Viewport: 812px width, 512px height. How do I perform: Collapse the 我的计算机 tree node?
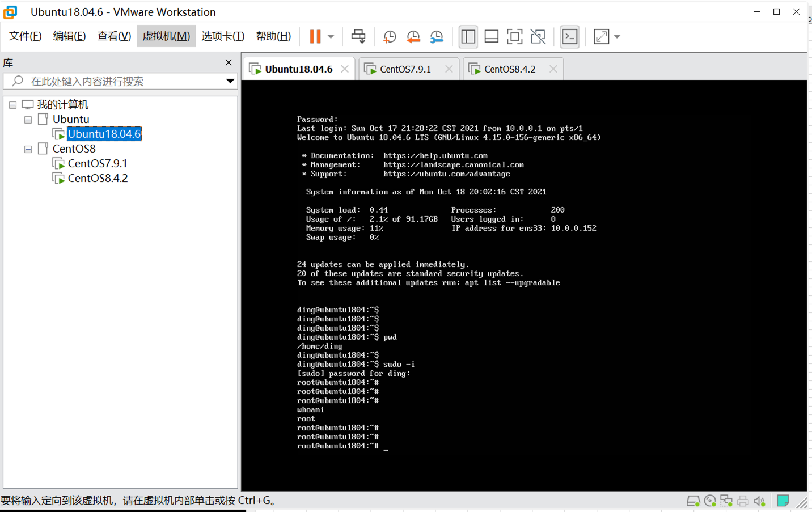[x=12, y=105]
